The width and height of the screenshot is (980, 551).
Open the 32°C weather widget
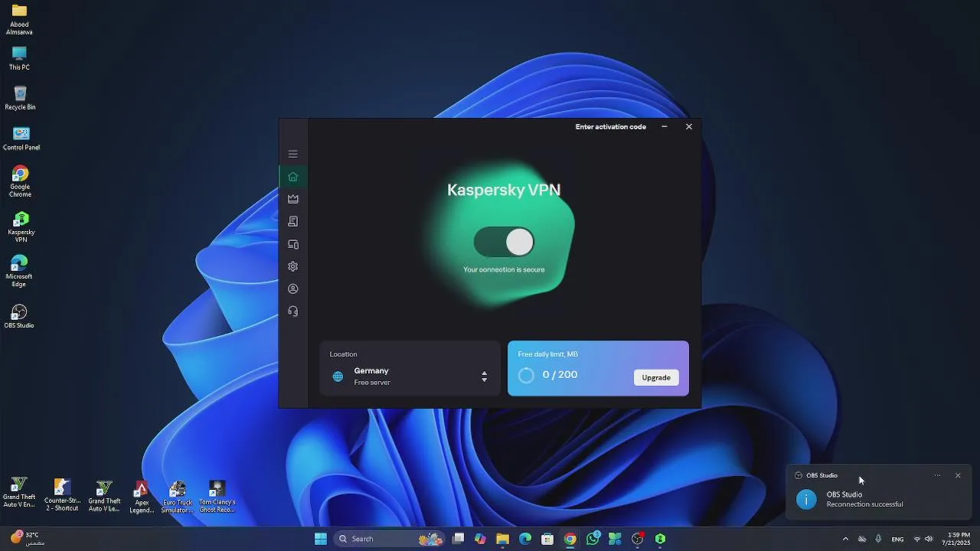coord(28,539)
